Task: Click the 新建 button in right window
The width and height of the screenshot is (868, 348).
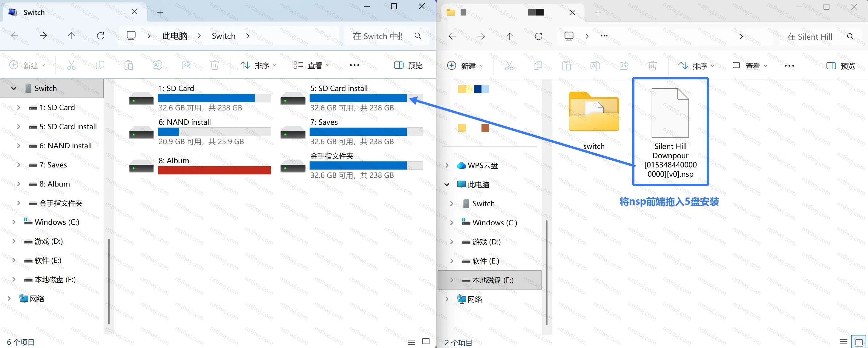Action: click(465, 66)
